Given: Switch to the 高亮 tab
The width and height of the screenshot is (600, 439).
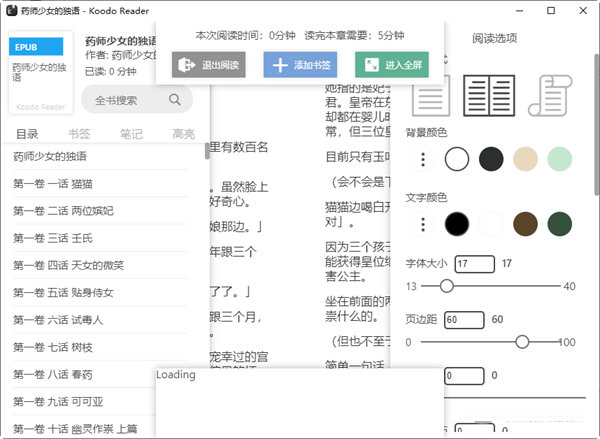Looking at the screenshot, I should 184,134.
